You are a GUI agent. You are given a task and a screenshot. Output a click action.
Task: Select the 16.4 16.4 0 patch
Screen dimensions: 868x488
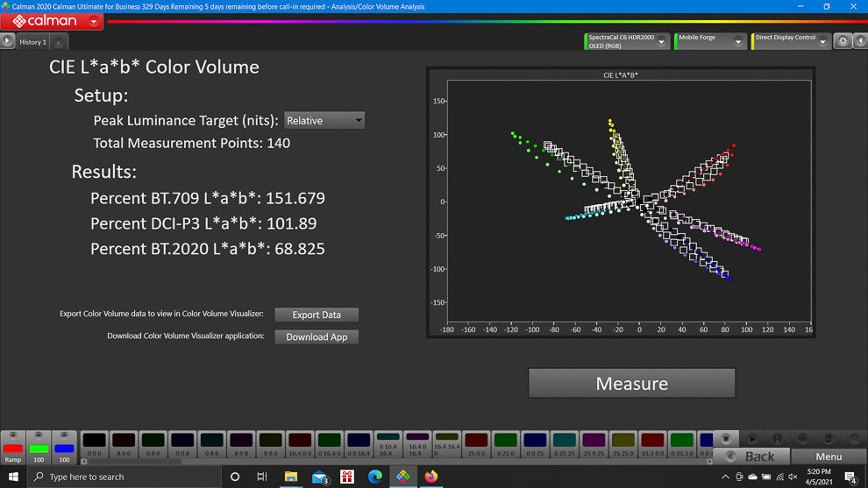[447, 444]
